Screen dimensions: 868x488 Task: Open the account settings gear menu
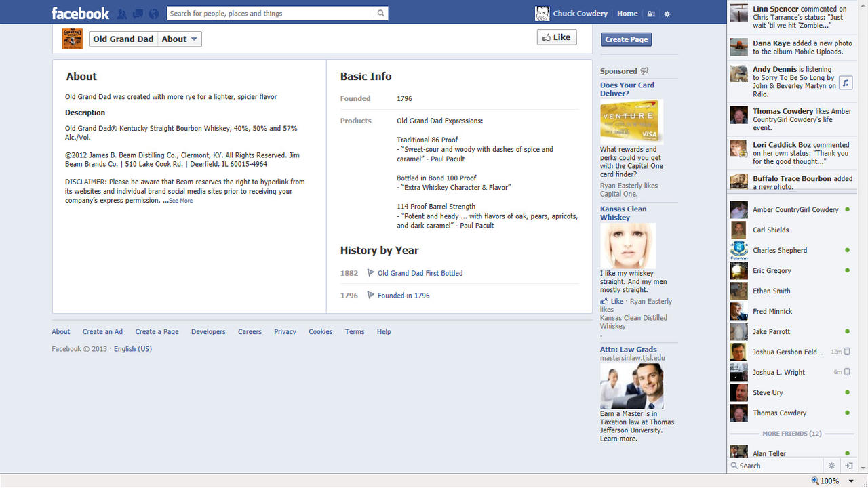pyautogui.click(x=667, y=14)
